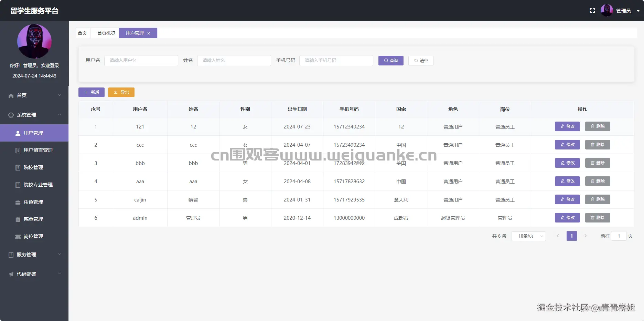Screen dimensions: 644x321
Task: Switch to the 首页 tab
Action: click(x=82, y=33)
